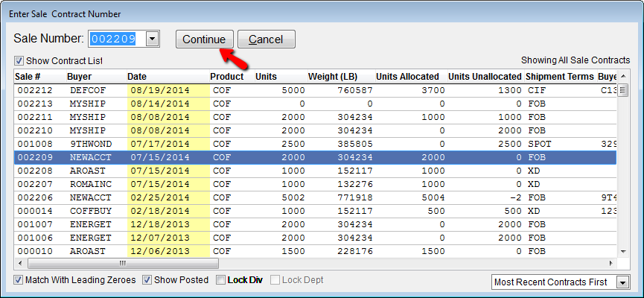
Task: Click date 07/17/2014 cell
Action: click(x=168, y=145)
